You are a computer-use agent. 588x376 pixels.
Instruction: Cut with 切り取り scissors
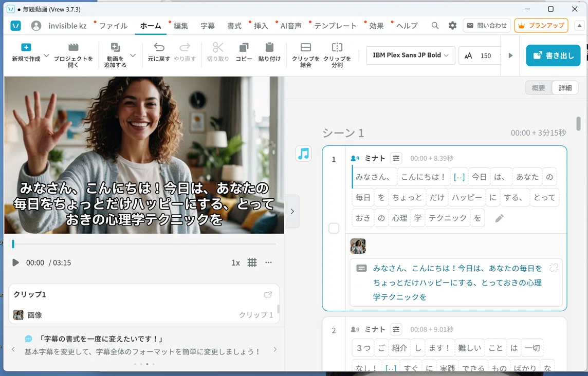tap(218, 52)
